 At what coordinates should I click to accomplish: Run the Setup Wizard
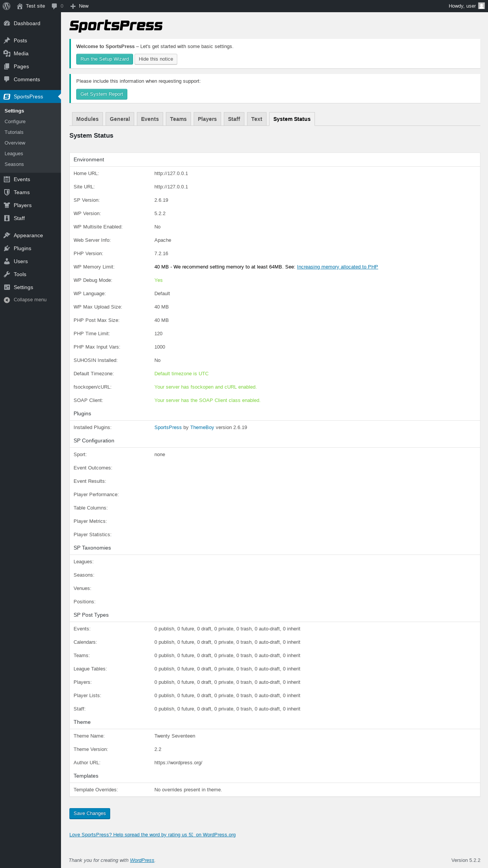(x=104, y=59)
